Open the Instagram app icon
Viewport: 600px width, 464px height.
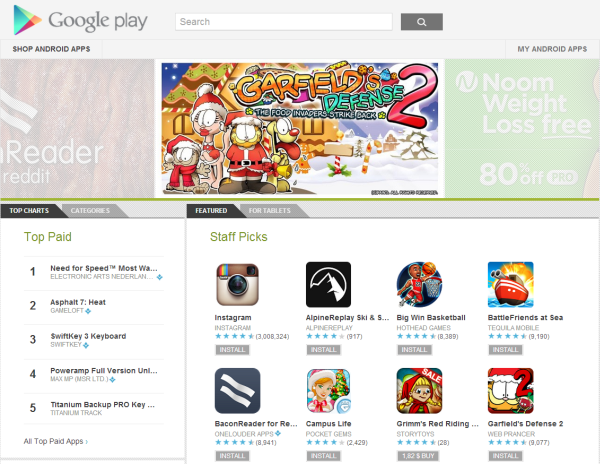[237, 284]
